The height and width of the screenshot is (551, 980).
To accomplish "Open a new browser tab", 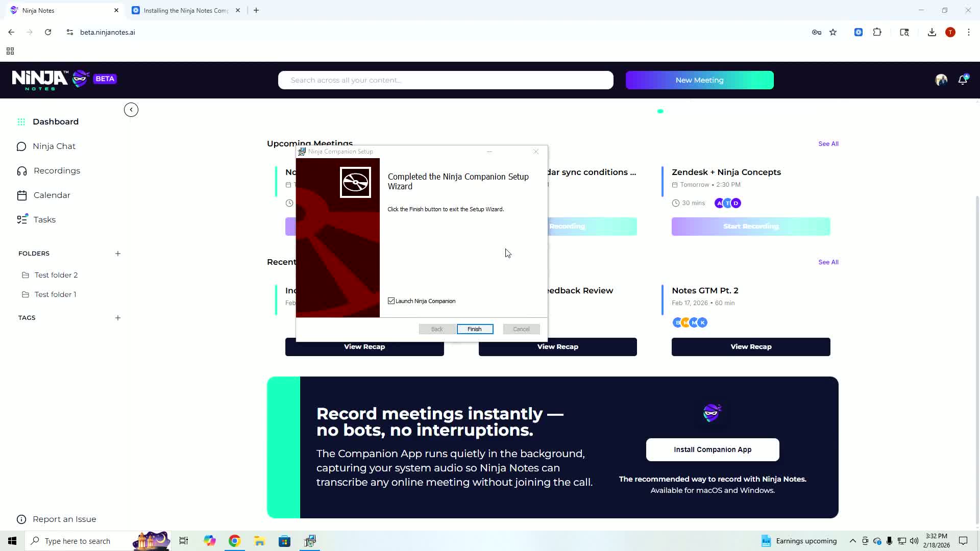I will point(256,10).
